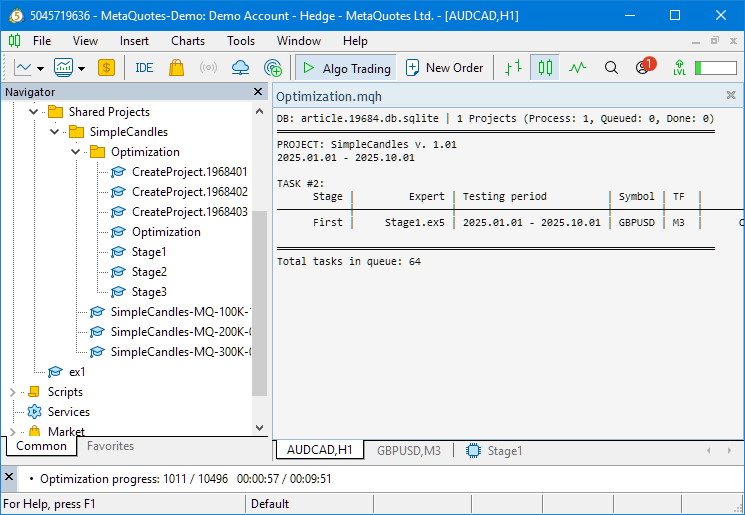Click the Stage3 expert hat icon

click(x=118, y=291)
